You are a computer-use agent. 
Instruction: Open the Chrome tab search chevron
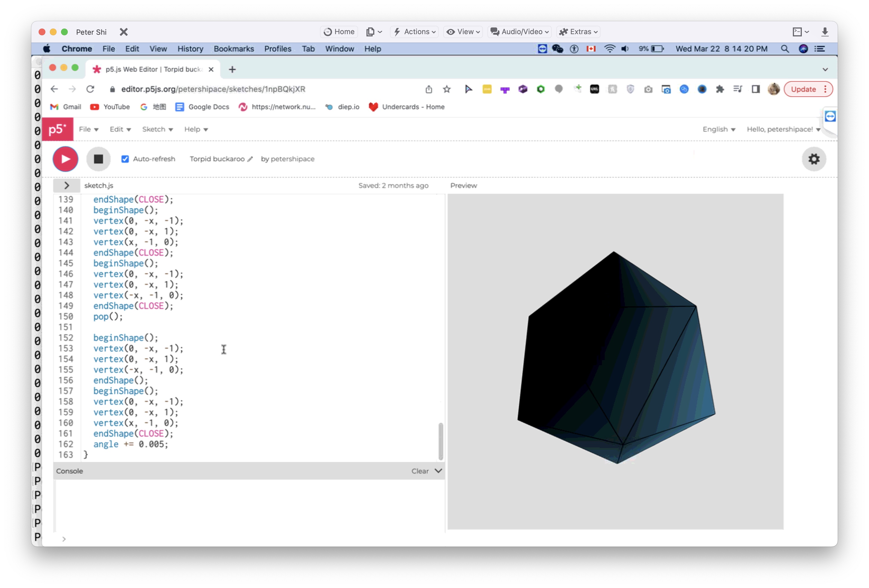(825, 69)
